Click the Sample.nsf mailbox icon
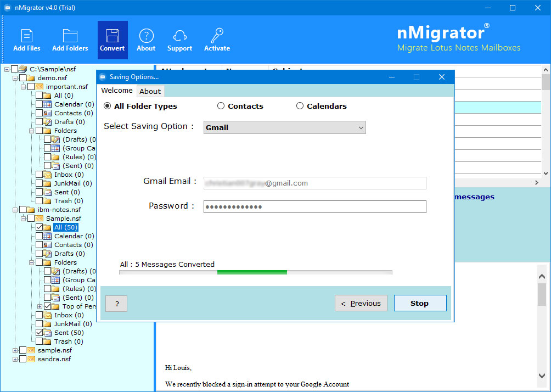This screenshot has width=551, height=392. click(40, 219)
